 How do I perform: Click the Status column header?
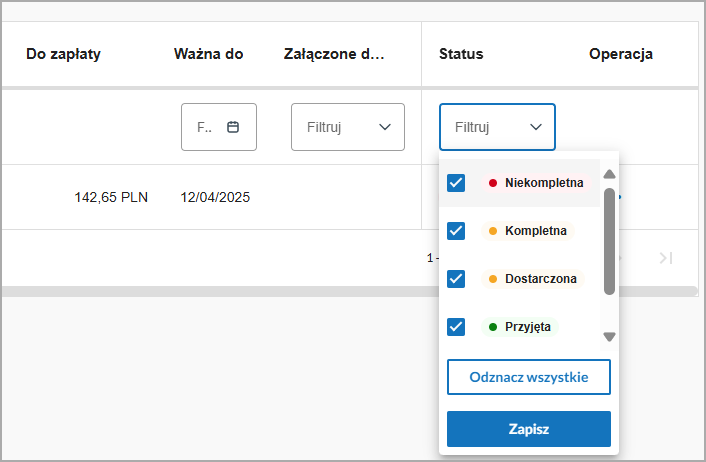coord(461,54)
